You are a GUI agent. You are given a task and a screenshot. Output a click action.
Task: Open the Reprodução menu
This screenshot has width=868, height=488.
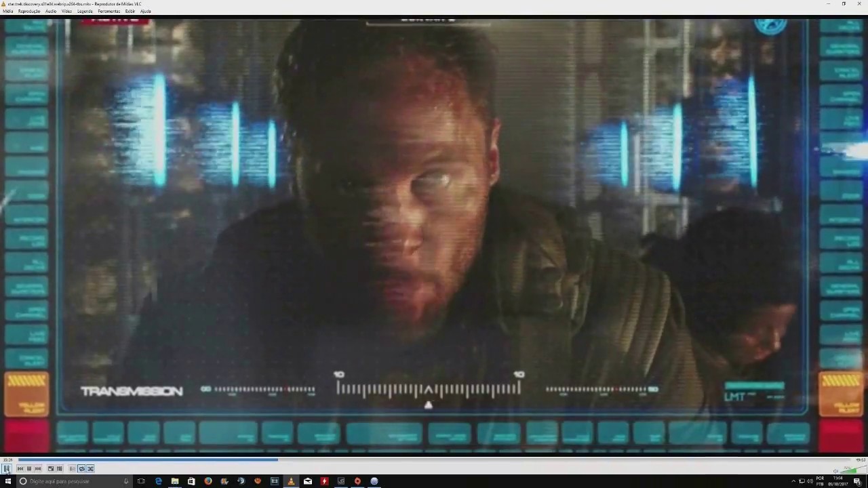pos(28,11)
